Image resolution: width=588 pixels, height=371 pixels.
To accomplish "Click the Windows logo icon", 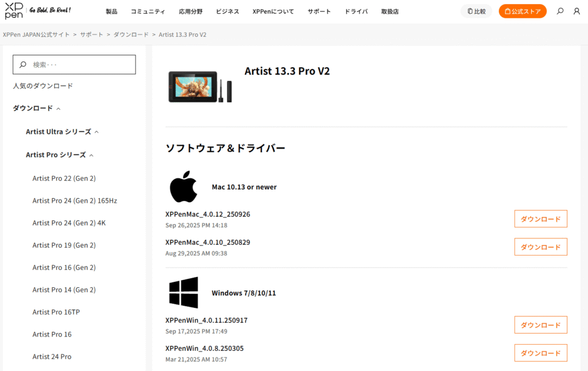I will click(184, 292).
